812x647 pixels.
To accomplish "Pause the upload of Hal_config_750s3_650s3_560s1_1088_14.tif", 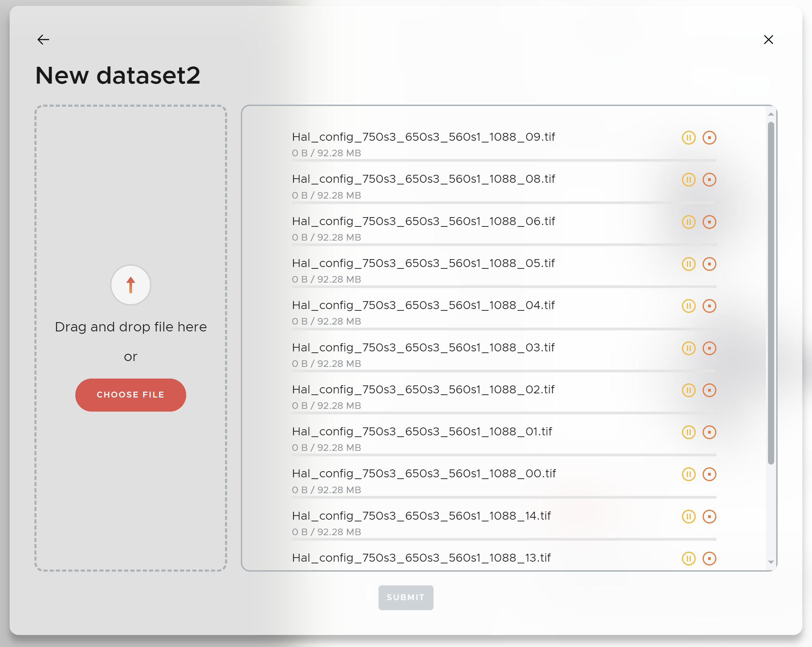I will pos(689,517).
